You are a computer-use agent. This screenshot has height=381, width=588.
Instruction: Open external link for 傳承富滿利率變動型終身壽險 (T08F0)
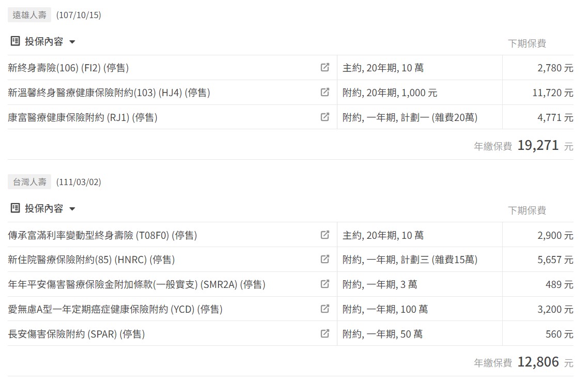pos(325,235)
